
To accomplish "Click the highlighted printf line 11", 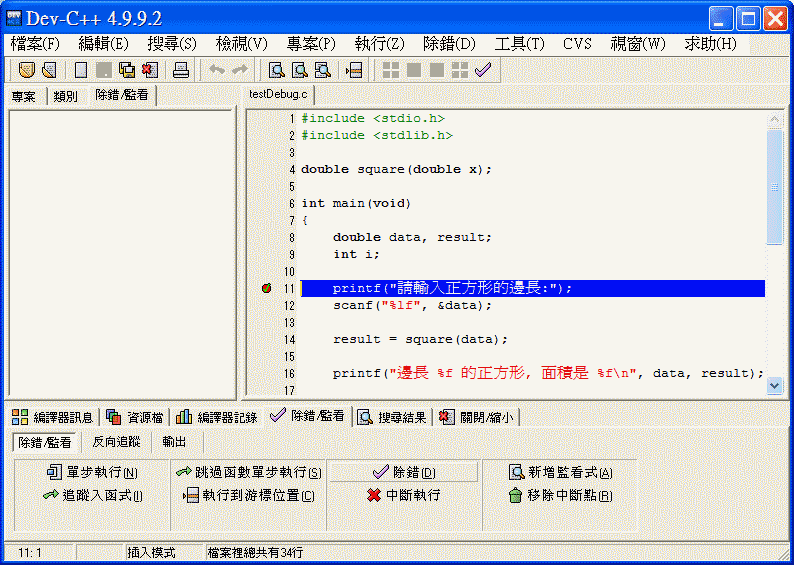I will pos(533,289).
